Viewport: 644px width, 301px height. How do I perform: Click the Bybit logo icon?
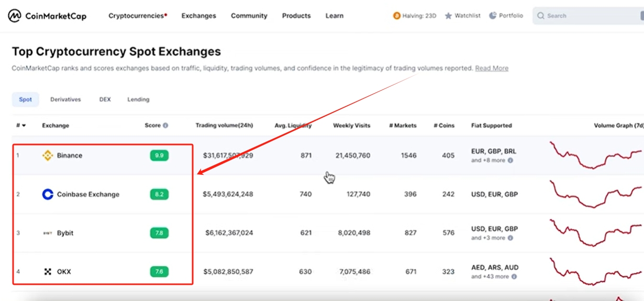click(48, 233)
